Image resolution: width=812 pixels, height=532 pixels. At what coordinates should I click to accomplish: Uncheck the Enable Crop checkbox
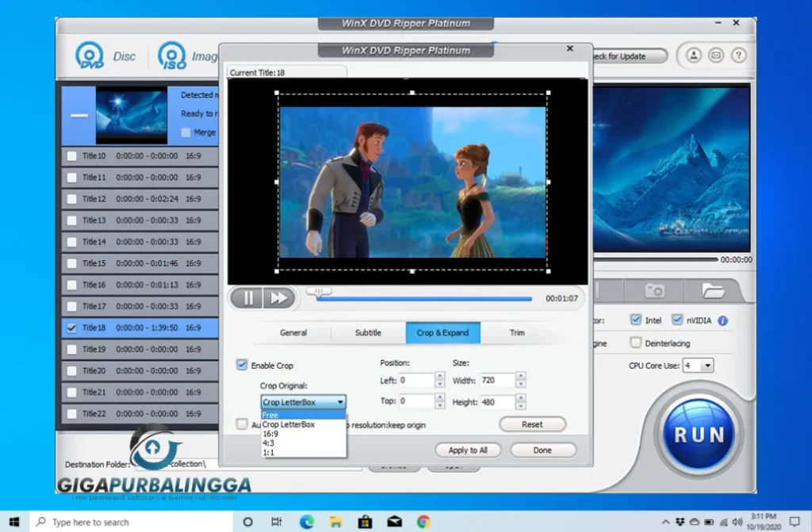tap(242, 365)
